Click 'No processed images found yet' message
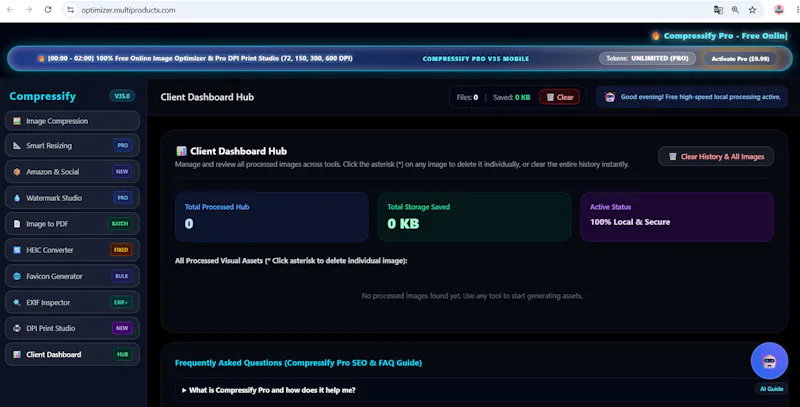This screenshot has height=407, width=800. pyautogui.click(x=472, y=296)
